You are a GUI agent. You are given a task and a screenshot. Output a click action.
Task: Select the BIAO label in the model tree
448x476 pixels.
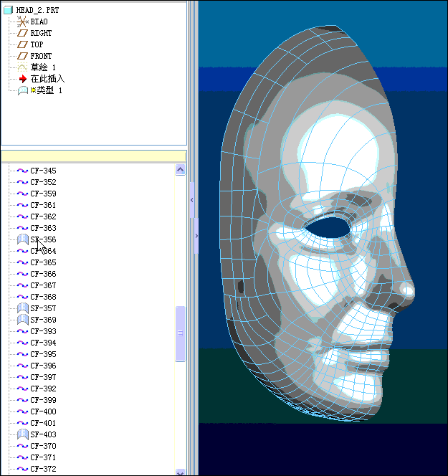click(39, 22)
